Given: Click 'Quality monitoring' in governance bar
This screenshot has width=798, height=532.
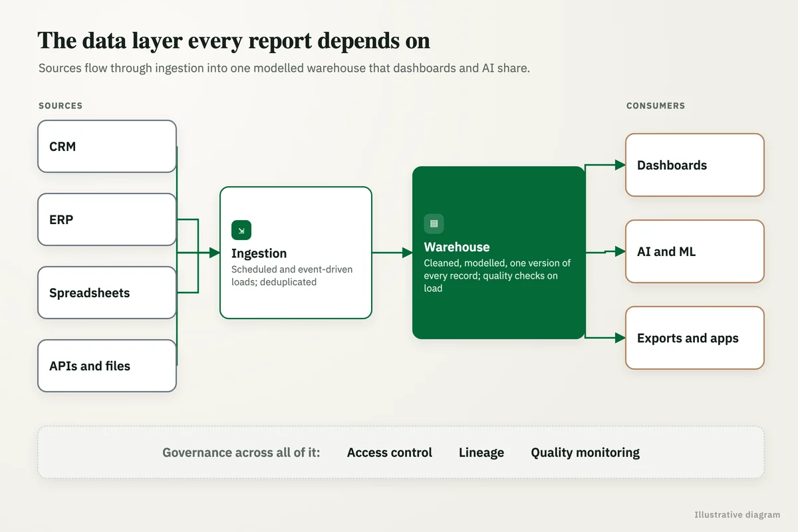Looking at the screenshot, I should [x=585, y=452].
